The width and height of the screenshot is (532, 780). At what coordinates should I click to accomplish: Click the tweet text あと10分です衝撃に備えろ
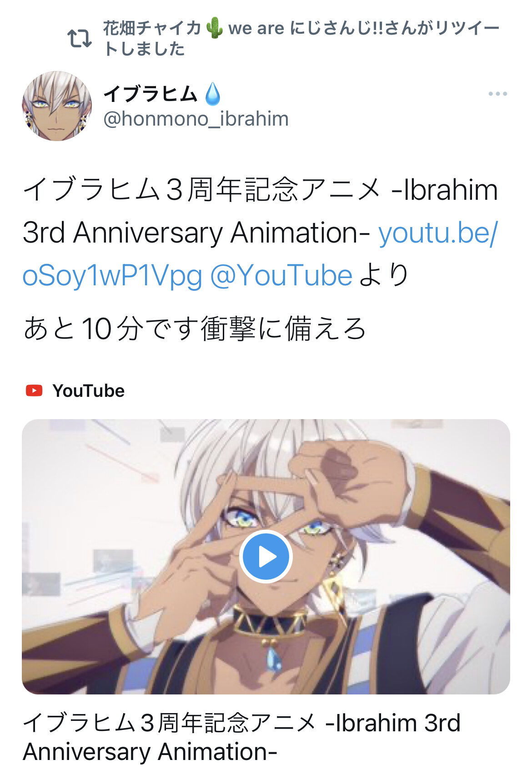click(x=195, y=329)
